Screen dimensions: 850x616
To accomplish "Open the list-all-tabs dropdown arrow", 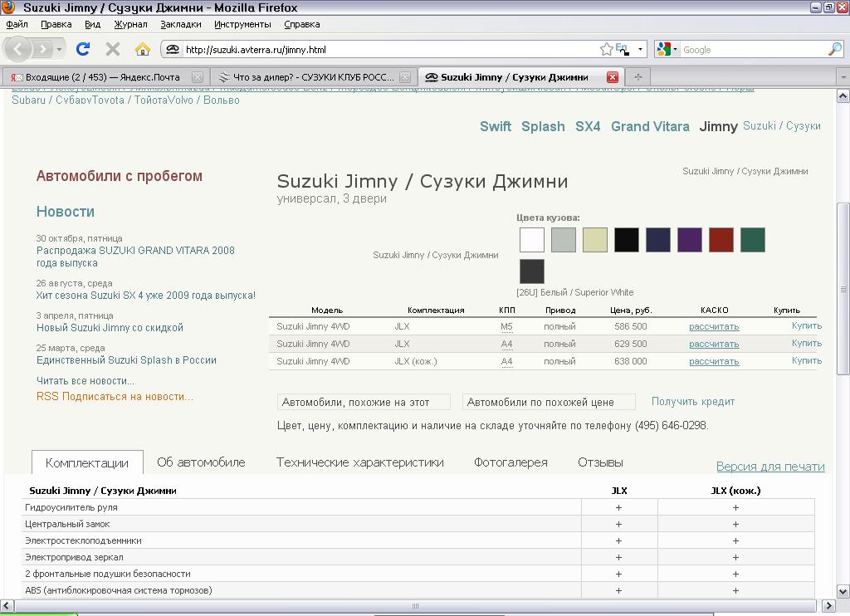I will pos(843,77).
